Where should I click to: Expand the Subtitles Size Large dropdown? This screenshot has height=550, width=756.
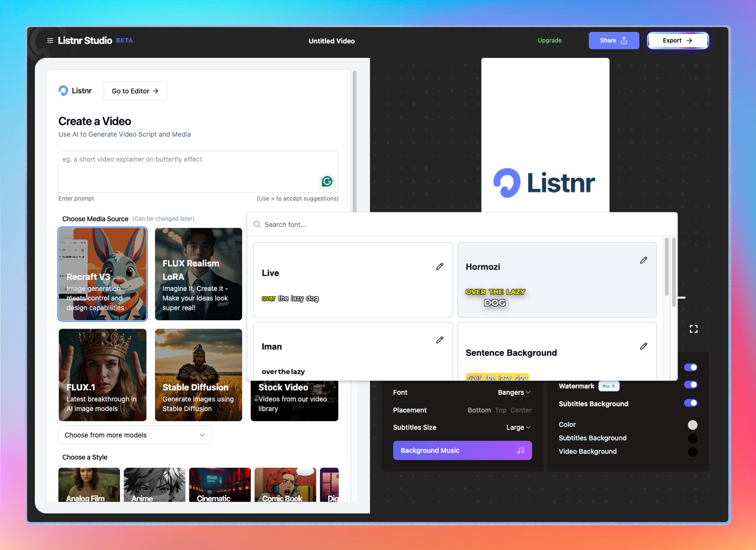click(x=518, y=427)
